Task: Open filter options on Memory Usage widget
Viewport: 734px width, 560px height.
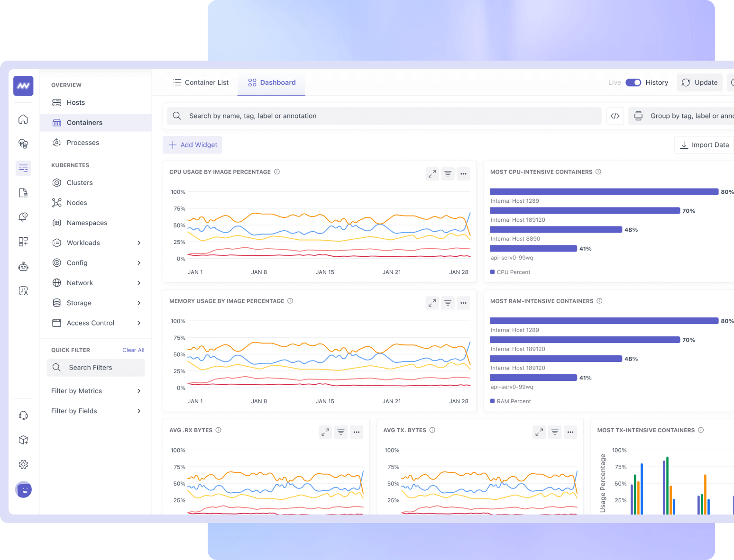Action: pos(448,303)
